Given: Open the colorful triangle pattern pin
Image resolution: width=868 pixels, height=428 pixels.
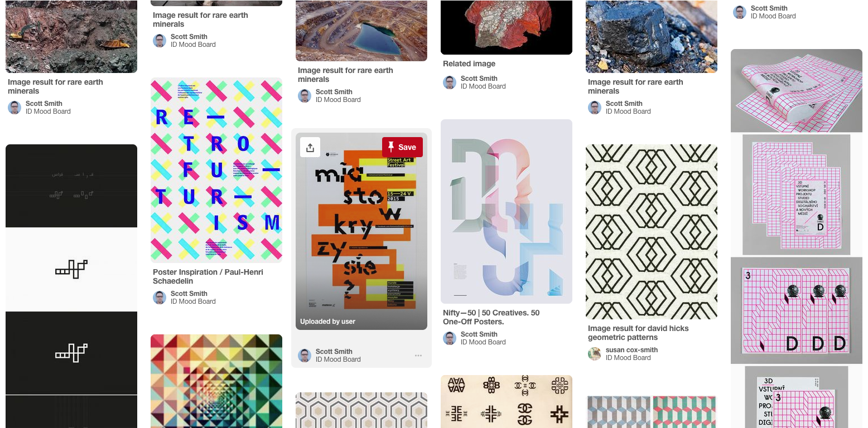Looking at the screenshot, I should click(x=216, y=381).
